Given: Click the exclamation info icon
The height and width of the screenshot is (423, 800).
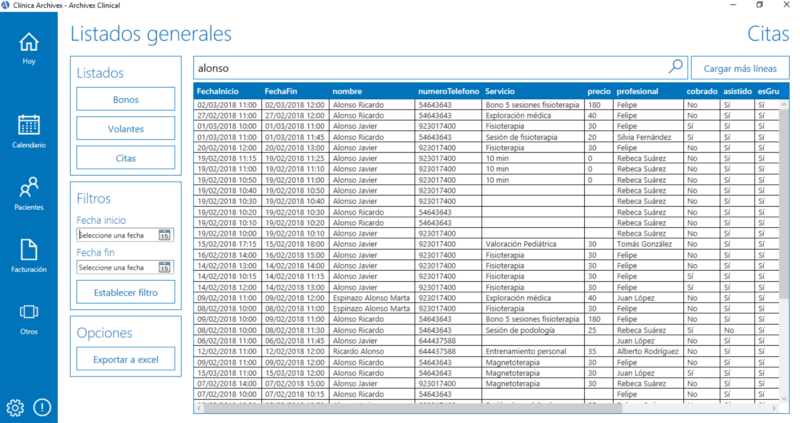Looking at the screenshot, I should coord(42,407).
